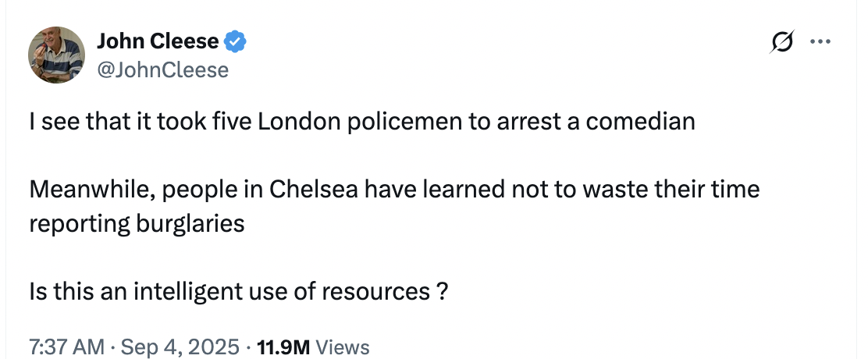Click the first line about London policemen
This screenshot has height=359, width=868.
tap(361, 123)
